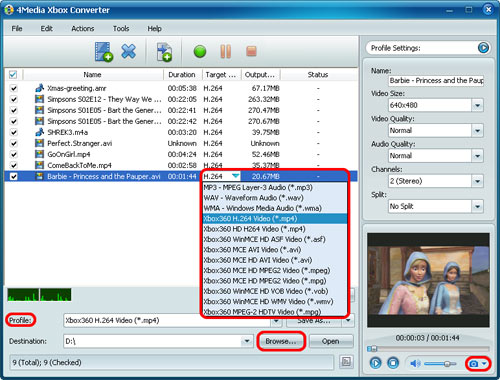Uncheck the file with duration 00:22:41
The height and width of the screenshot is (380, 500).
[14, 110]
